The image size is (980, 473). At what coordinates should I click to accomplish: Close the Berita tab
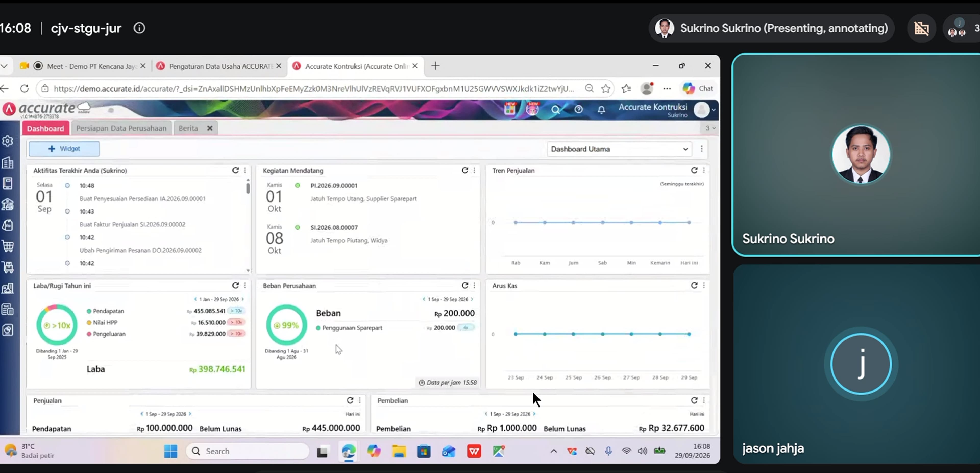pos(210,128)
